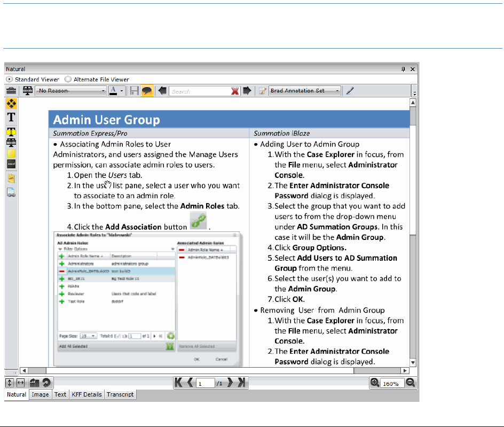Click horizontal scrollbar right arrow
Viewport: 504px width, 427px height.
(405, 371)
